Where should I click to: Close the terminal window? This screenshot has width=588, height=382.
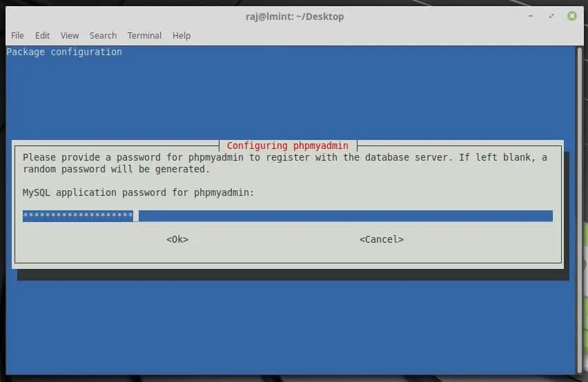point(572,16)
